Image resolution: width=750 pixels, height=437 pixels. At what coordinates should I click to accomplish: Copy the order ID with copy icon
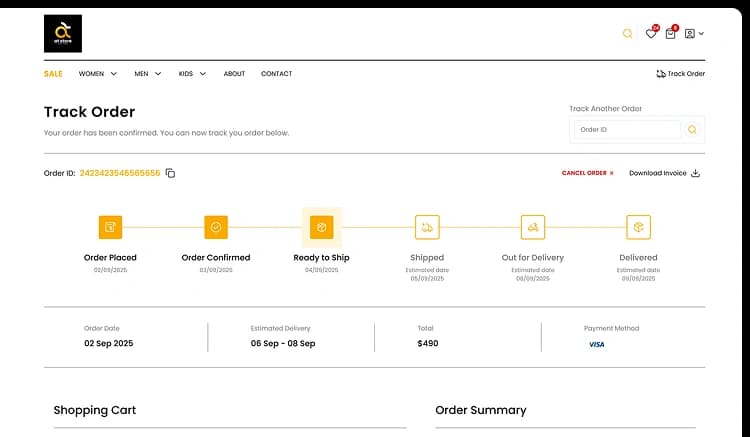[x=170, y=173]
